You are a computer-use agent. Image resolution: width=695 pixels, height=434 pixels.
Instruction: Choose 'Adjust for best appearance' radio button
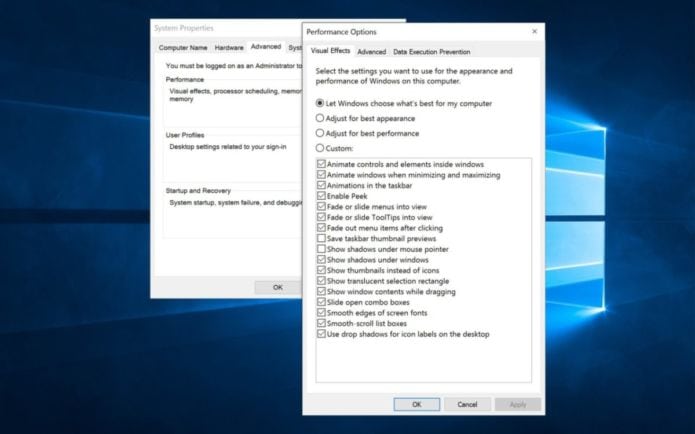point(320,118)
